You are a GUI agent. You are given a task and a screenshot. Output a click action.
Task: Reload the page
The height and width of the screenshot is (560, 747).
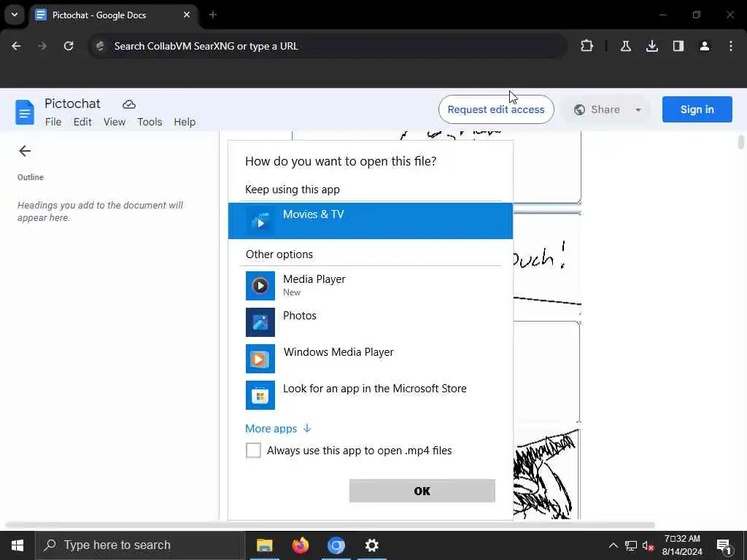[x=69, y=46]
